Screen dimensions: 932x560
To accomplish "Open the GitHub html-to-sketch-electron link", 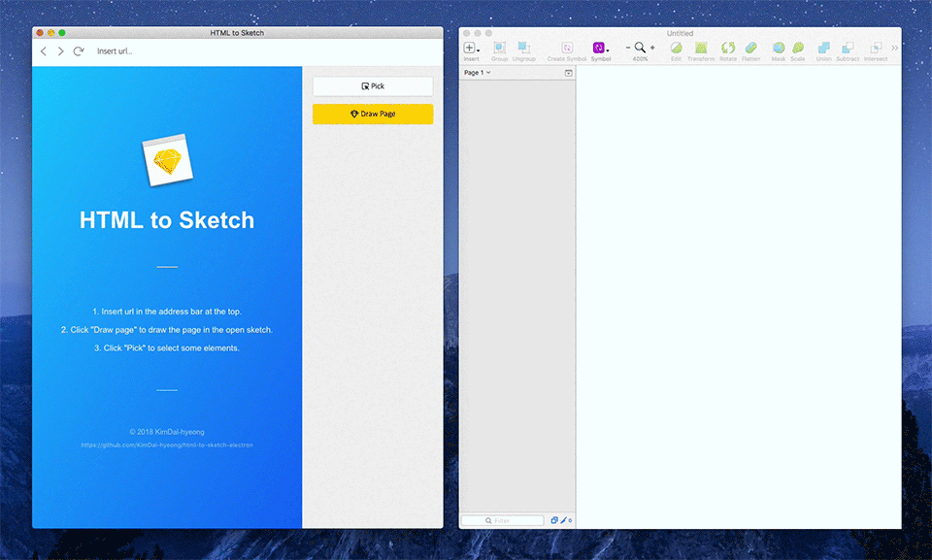I will [167, 445].
